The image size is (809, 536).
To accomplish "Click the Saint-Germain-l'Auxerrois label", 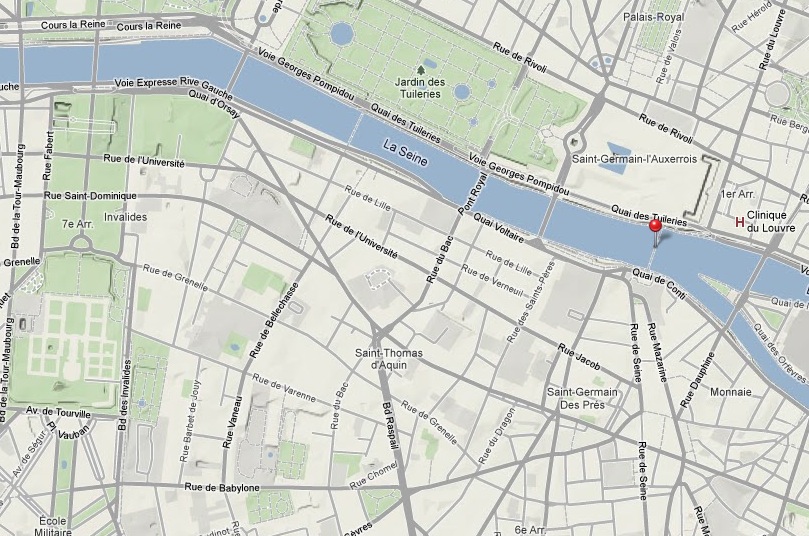I will [x=635, y=159].
